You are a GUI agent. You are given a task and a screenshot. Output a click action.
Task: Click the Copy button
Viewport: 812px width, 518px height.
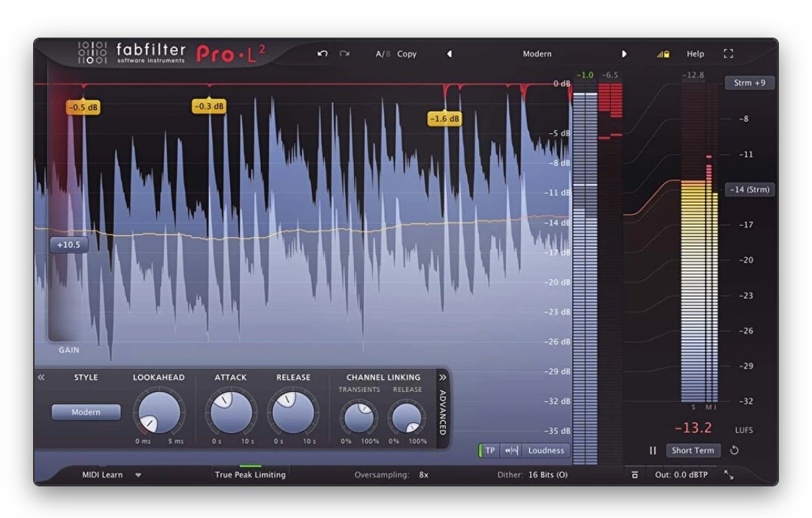pos(405,53)
